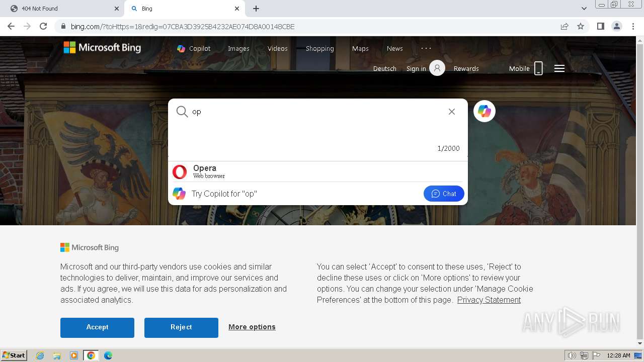Launch Microsoft Edge from taskbar

(108, 355)
